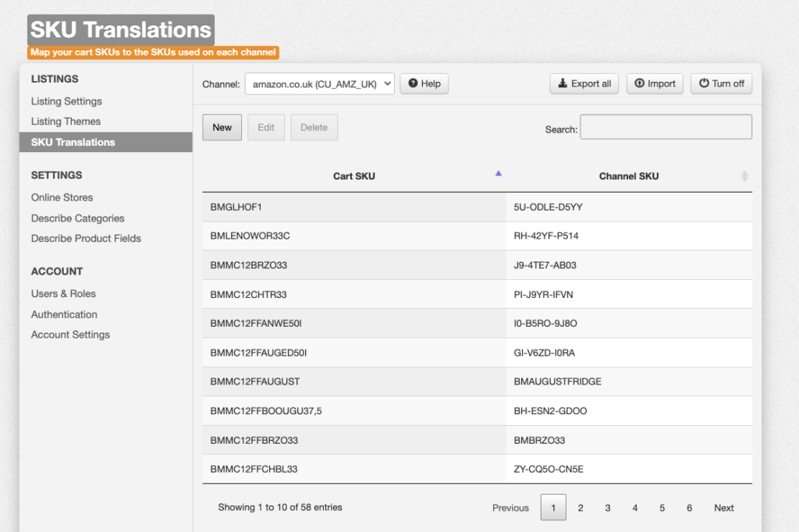This screenshot has width=799, height=532.
Task: Select cart SKU cell BMMC12FFBOOUGU37,5
Action: pyautogui.click(x=354, y=411)
